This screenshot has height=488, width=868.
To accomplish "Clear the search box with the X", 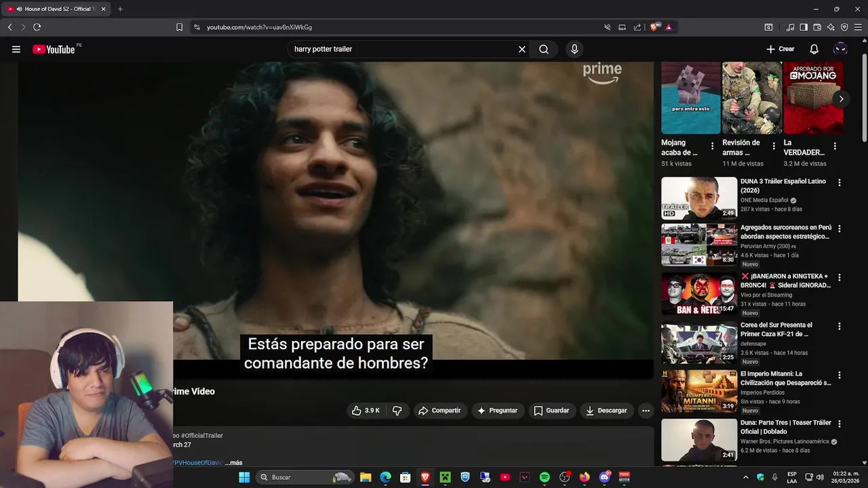I will pos(522,49).
